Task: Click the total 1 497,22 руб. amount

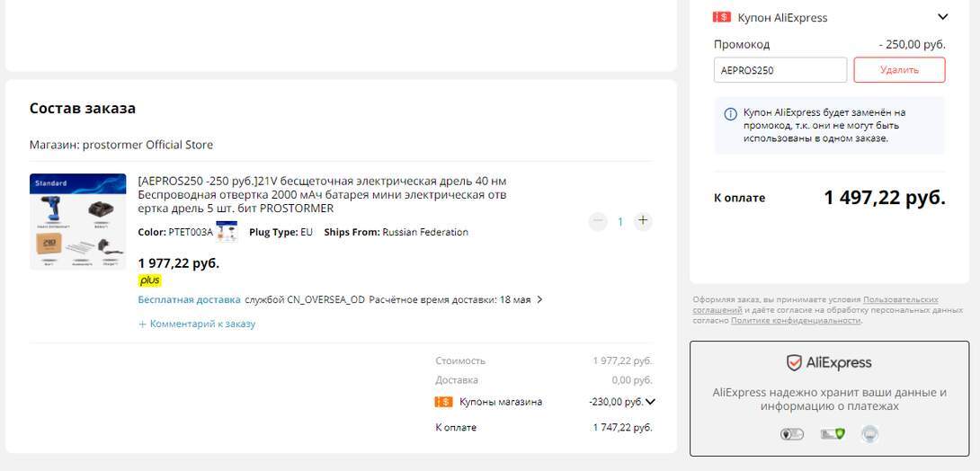Action: 885,198
